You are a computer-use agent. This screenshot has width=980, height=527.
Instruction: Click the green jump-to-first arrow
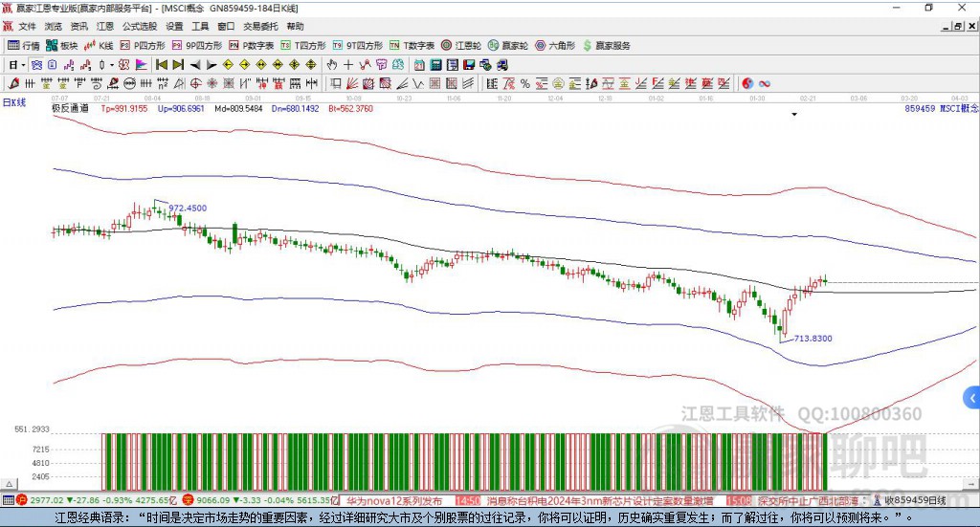[x=162, y=65]
